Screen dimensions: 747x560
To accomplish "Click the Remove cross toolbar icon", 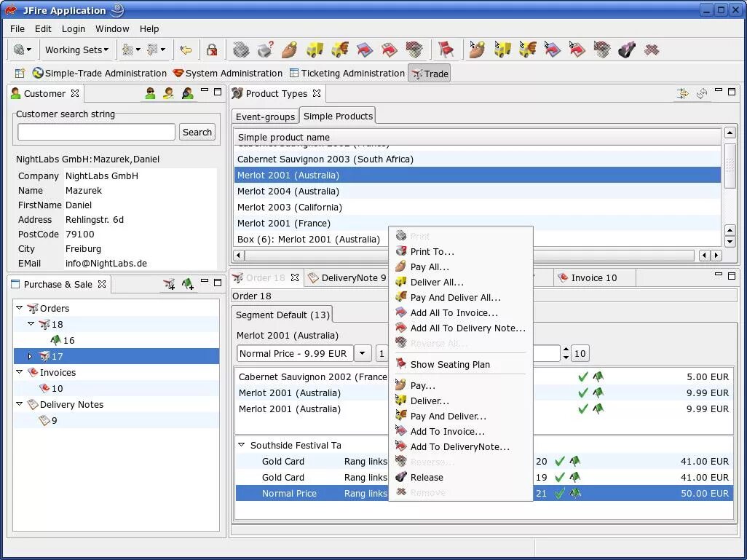I will [652, 50].
